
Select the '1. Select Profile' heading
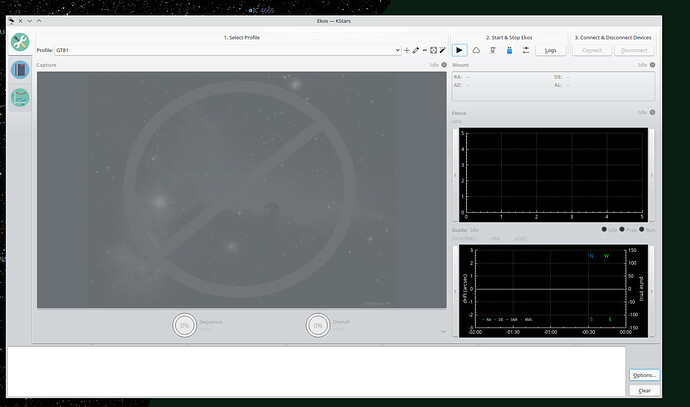point(242,37)
